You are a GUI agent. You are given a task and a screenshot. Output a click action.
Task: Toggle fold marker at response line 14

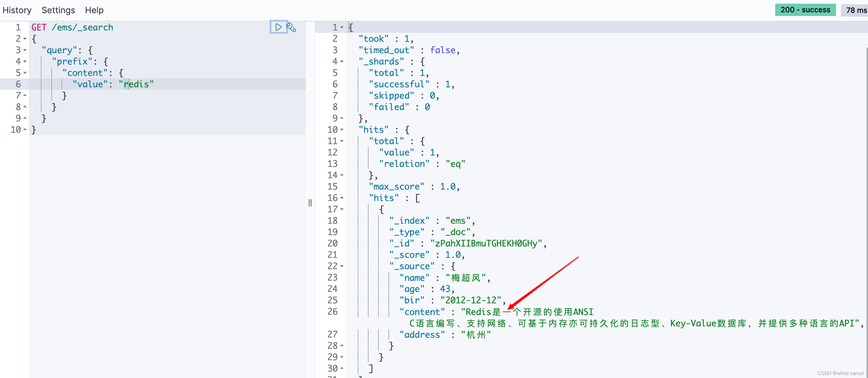[x=342, y=175]
